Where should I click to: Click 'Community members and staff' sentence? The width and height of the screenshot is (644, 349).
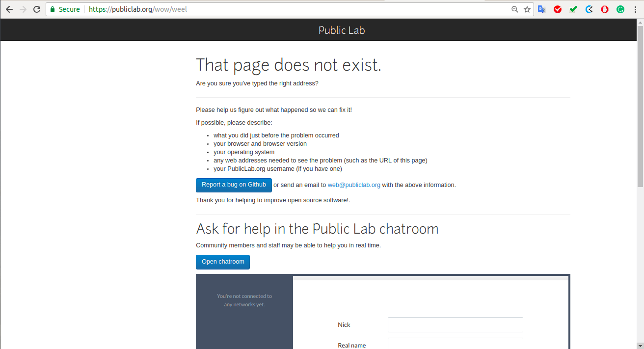[x=288, y=245]
